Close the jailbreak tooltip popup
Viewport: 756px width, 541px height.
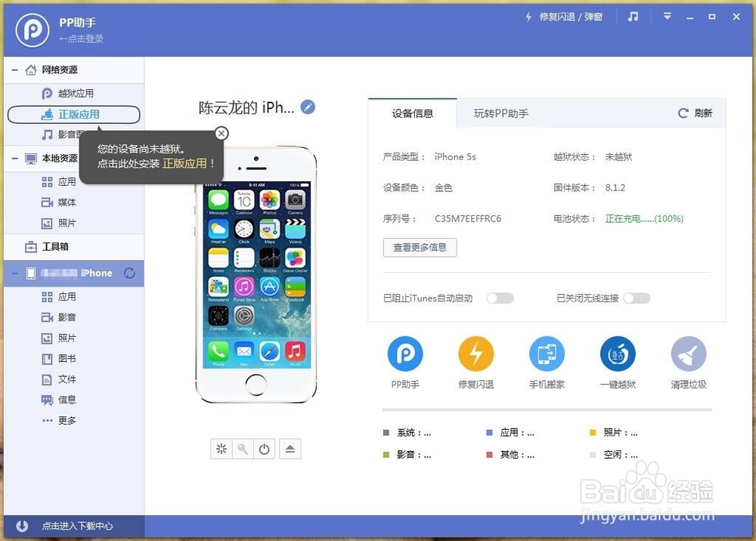pyautogui.click(x=222, y=134)
